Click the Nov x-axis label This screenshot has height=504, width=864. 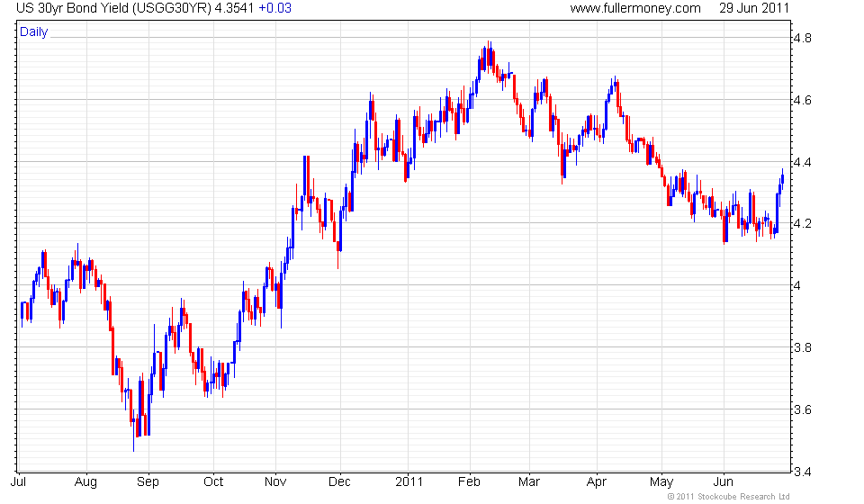pos(275,481)
